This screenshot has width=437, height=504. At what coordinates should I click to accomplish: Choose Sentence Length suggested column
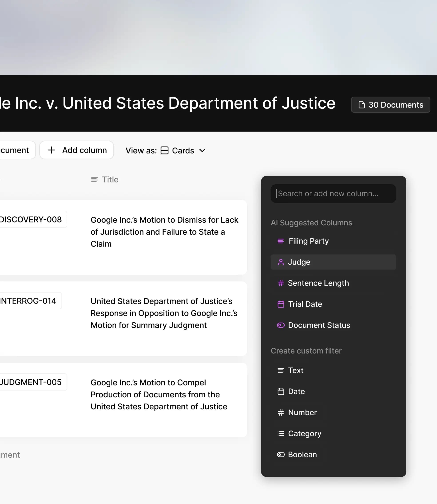tap(333, 283)
